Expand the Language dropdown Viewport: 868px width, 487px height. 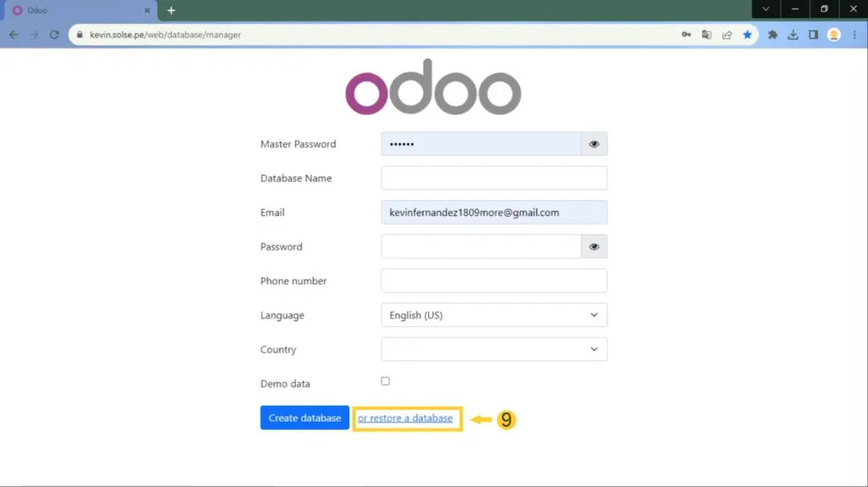pos(494,315)
